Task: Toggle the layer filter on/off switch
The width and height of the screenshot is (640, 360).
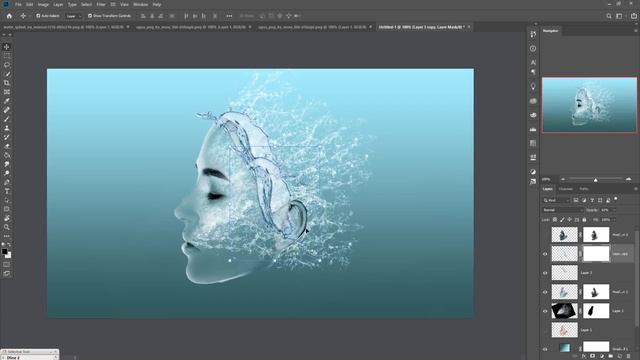Action: 616,199
